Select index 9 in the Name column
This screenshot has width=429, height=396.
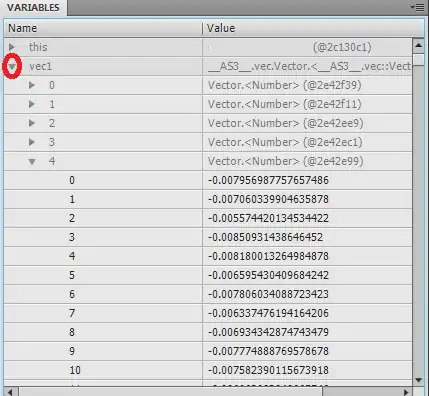tap(72, 351)
